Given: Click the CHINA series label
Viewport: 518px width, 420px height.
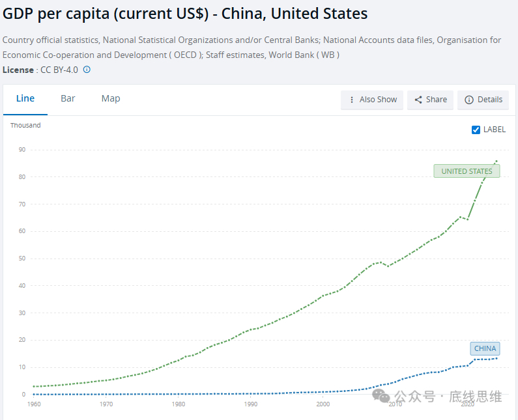Looking at the screenshot, I should [x=485, y=348].
